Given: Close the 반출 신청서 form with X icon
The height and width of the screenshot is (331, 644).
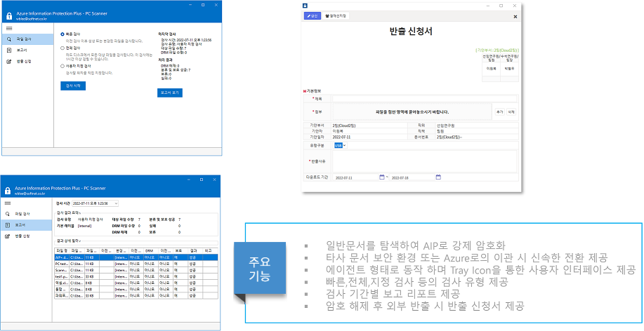Looking at the screenshot, I should click(x=515, y=15).
